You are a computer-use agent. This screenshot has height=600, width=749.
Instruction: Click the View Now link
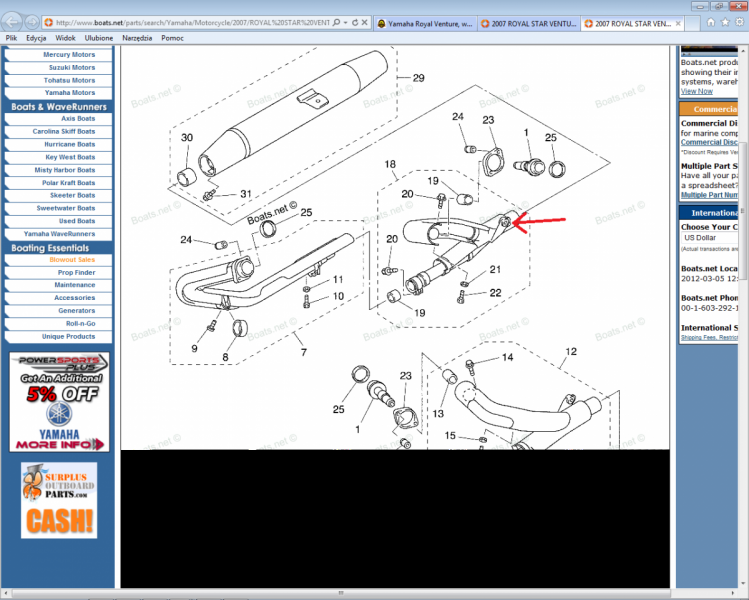697,91
